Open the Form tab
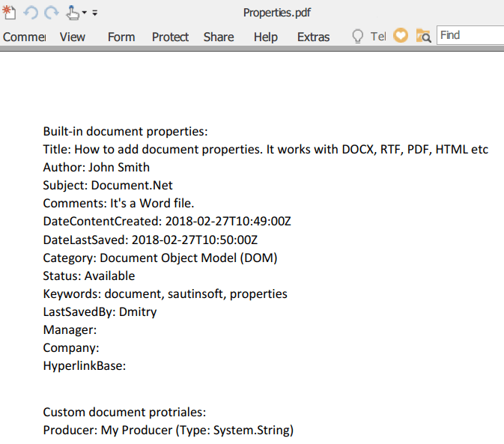 [x=121, y=37]
